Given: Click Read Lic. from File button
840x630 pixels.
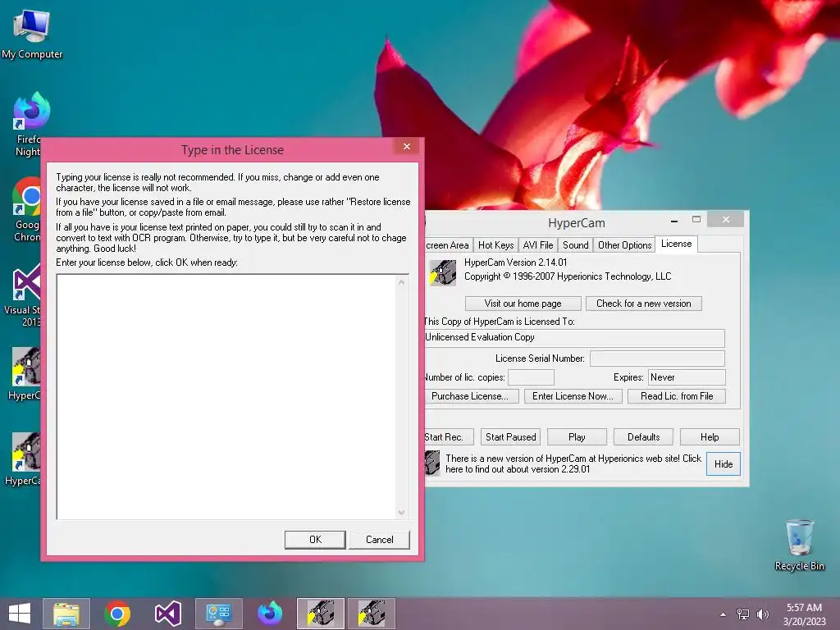Looking at the screenshot, I should click(x=677, y=396).
